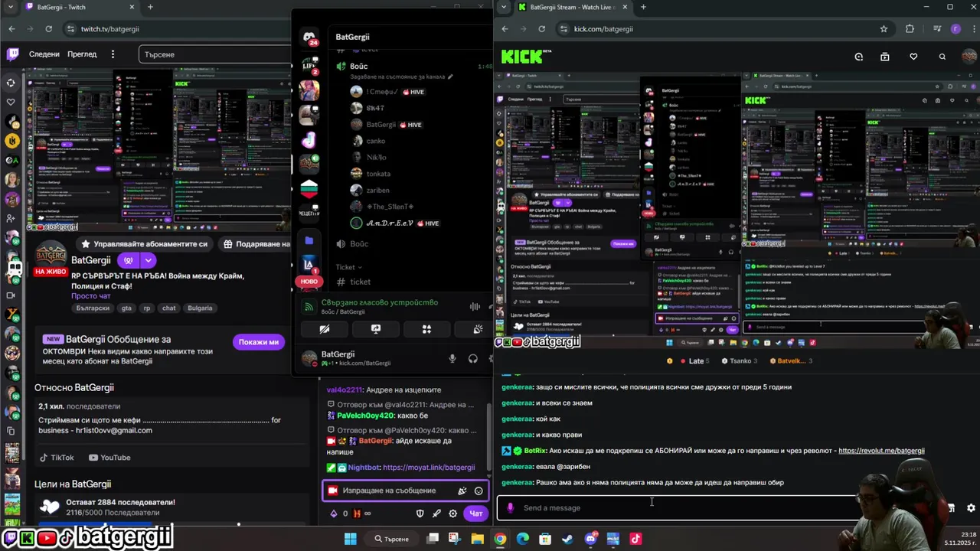The image size is (980, 551).
Task: Edit the voice channel status pencil icon
Action: click(x=451, y=77)
